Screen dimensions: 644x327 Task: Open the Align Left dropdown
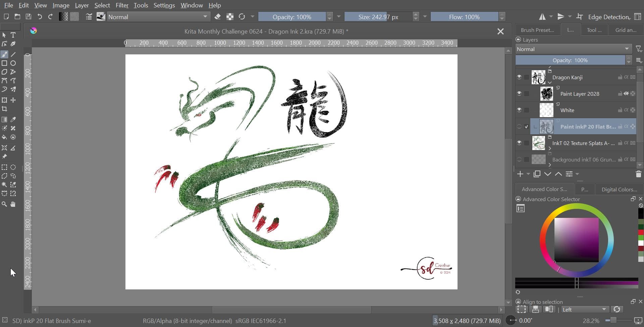(x=585, y=309)
